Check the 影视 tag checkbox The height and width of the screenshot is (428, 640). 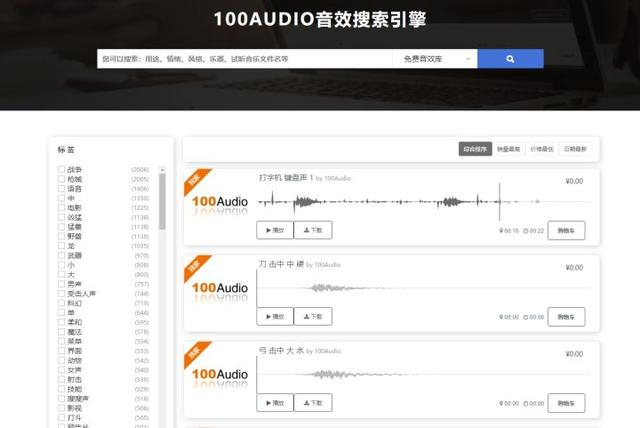pyautogui.click(x=61, y=408)
